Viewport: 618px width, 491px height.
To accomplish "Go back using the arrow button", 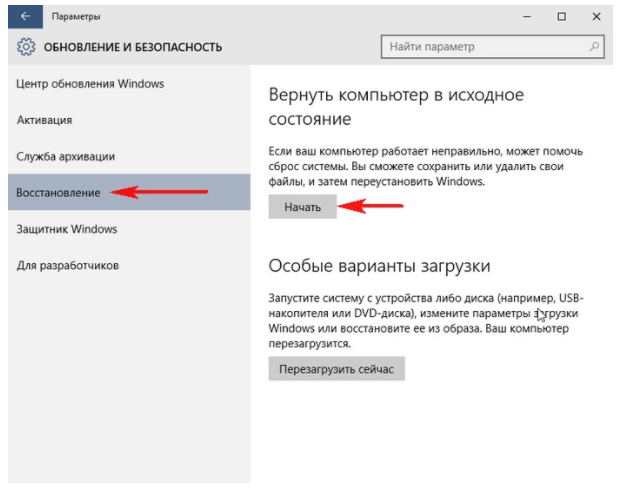I will coord(26,17).
